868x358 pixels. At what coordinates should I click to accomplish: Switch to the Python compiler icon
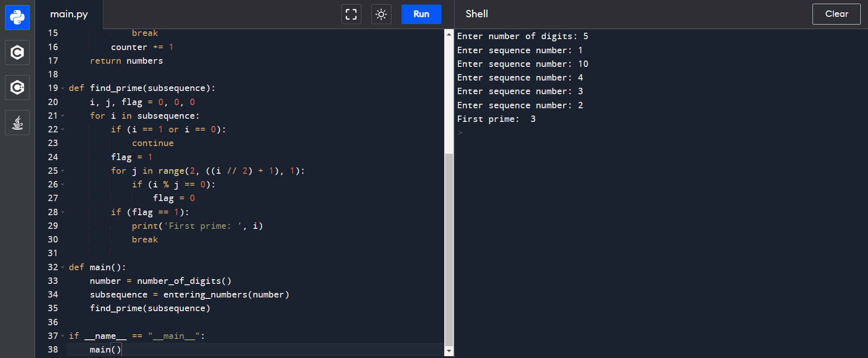pos(17,17)
